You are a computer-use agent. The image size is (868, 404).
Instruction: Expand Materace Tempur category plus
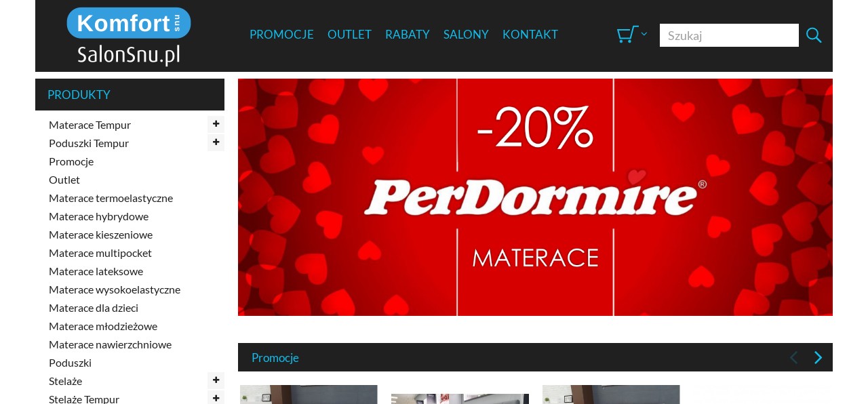tap(216, 124)
